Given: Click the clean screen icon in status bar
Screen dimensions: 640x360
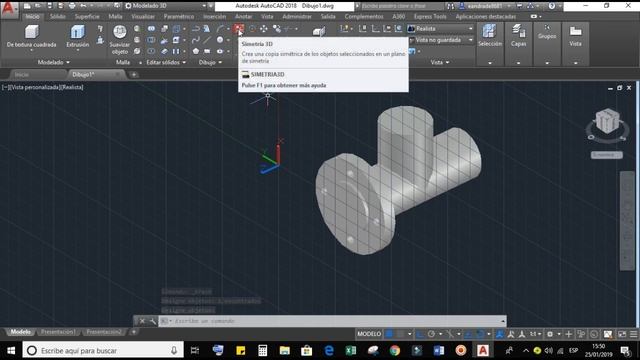Looking at the screenshot, I should [622, 334].
